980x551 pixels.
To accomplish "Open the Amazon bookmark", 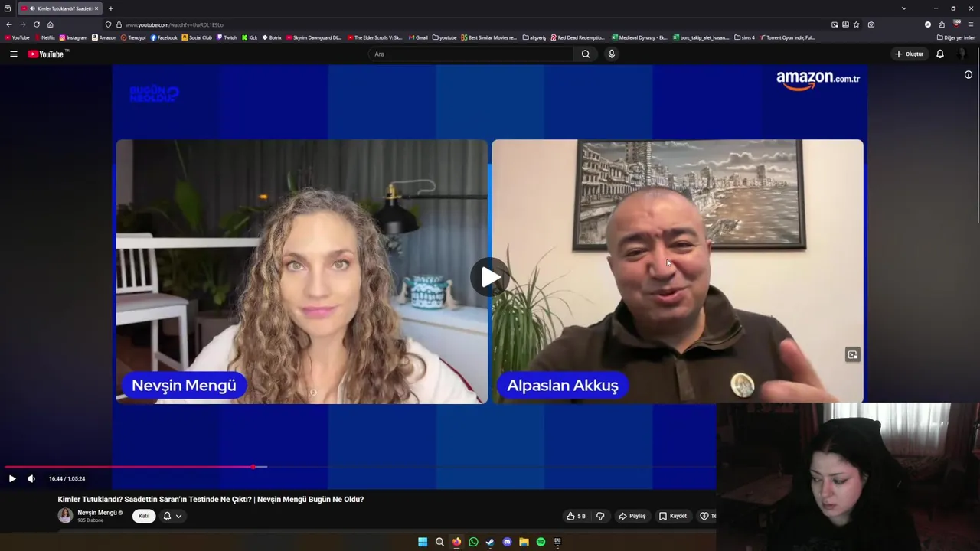I will [x=104, y=37].
